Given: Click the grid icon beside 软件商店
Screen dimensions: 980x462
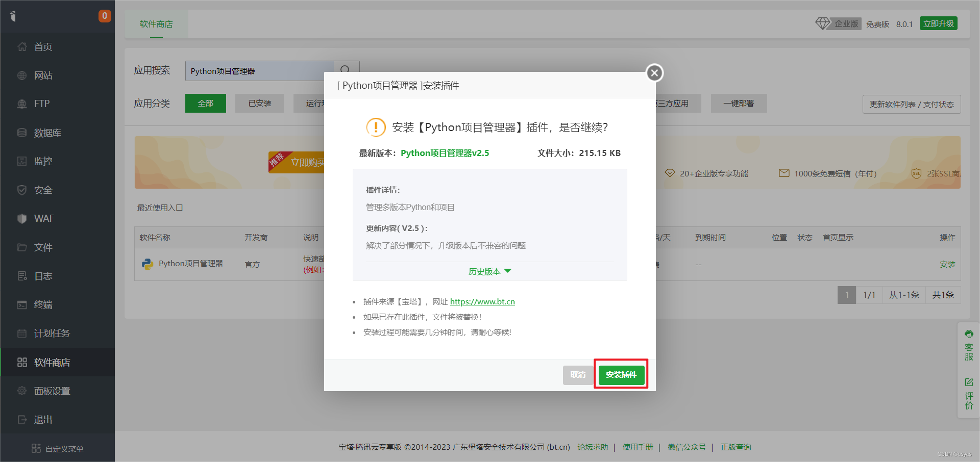Looking at the screenshot, I should pos(22,363).
